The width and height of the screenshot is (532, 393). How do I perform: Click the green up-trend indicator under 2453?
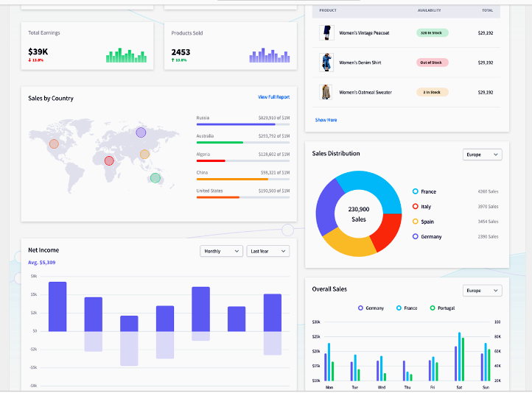click(x=179, y=60)
